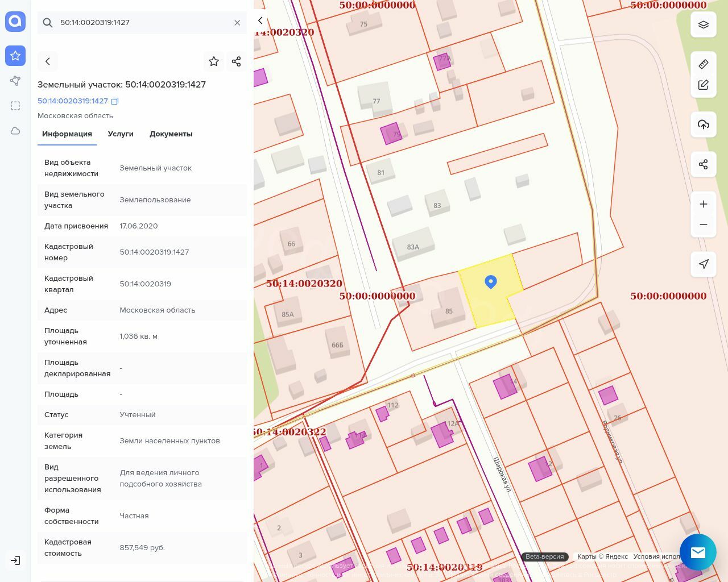Viewport: 728px width, 582px height.
Task: Clear the search field text
Action: pos(237,23)
